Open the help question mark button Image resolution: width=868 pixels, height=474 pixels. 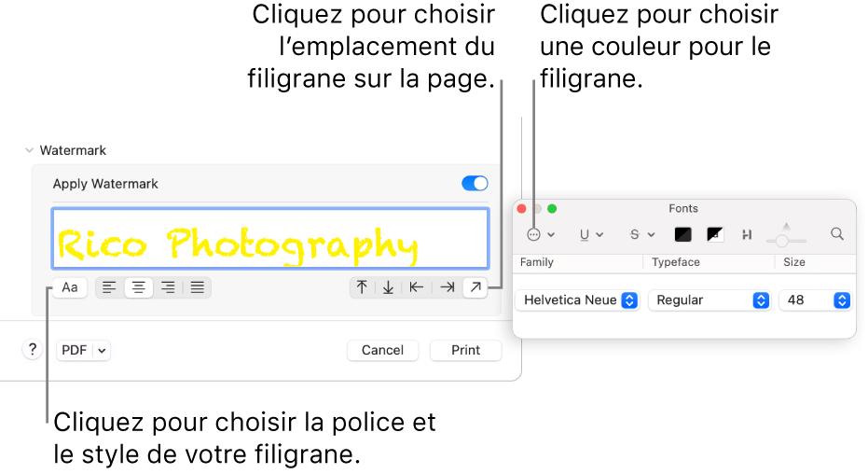[33, 350]
